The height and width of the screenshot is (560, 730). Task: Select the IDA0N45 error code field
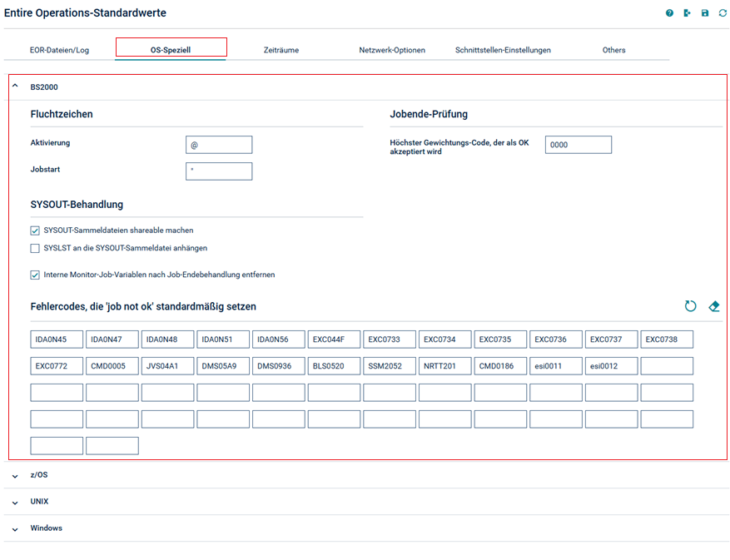pos(57,339)
